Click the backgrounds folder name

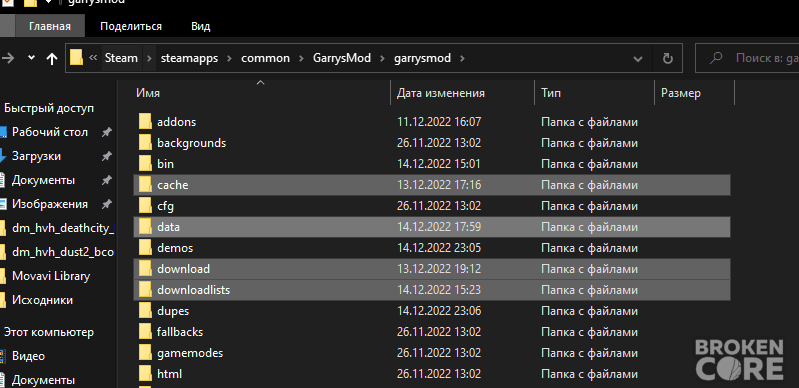[x=192, y=143]
